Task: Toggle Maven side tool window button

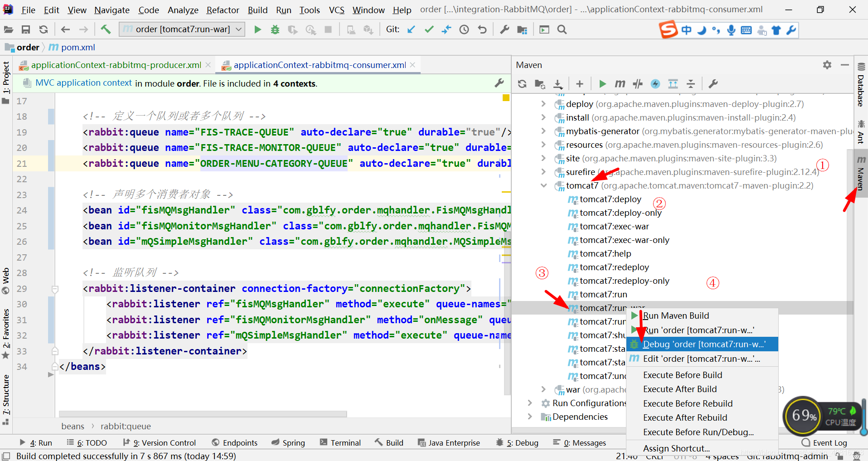Action: 861,173
